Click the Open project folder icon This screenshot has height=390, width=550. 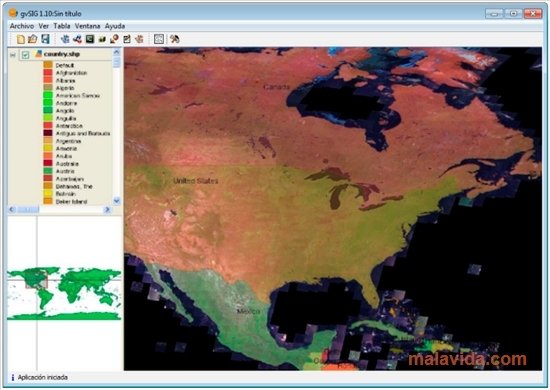coord(33,39)
